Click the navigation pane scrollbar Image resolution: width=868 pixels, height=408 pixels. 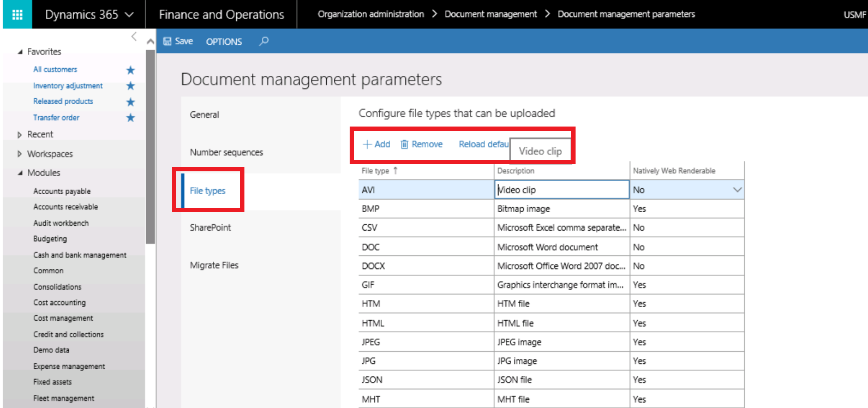point(151,146)
